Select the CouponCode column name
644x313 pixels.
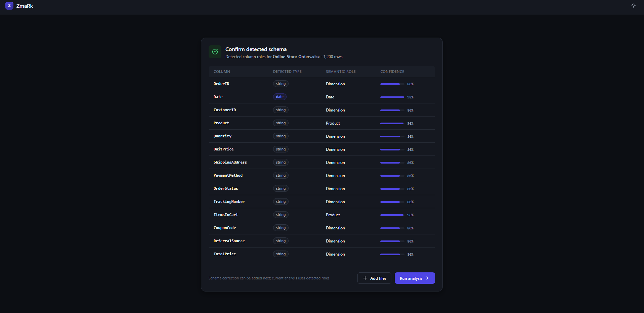(x=225, y=228)
